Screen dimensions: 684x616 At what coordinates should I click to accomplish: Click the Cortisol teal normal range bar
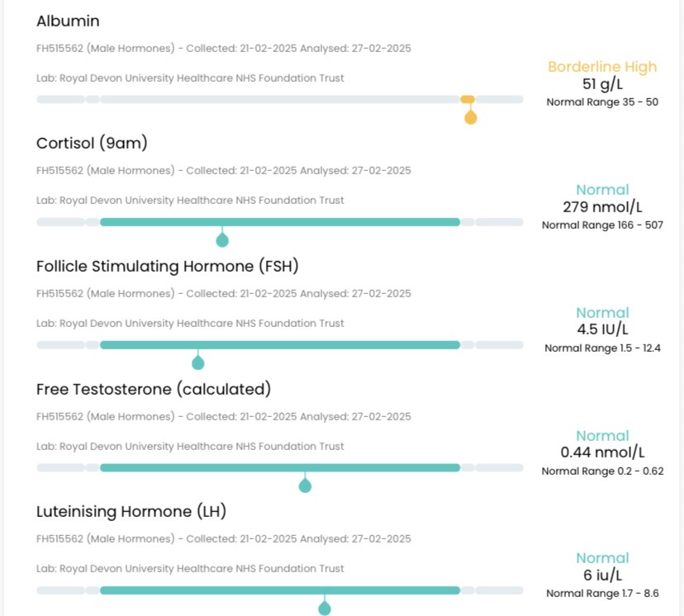pyautogui.click(x=279, y=222)
